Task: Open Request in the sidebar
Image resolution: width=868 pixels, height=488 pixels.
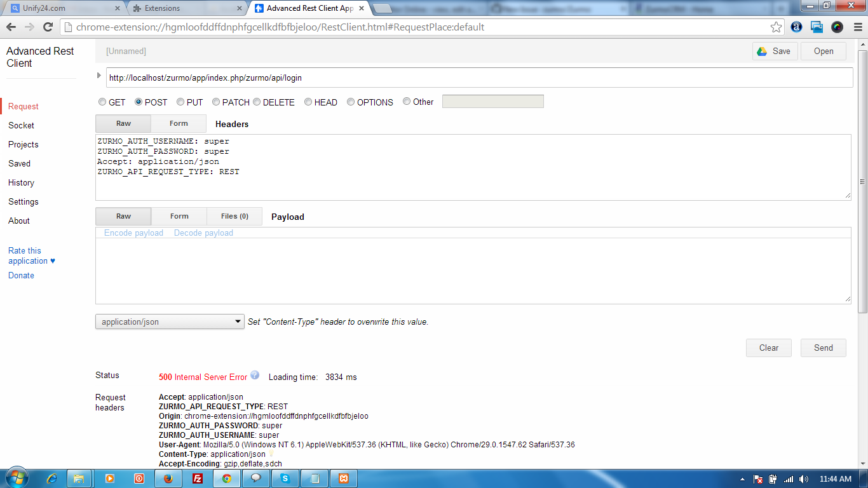Action: [x=24, y=106]
